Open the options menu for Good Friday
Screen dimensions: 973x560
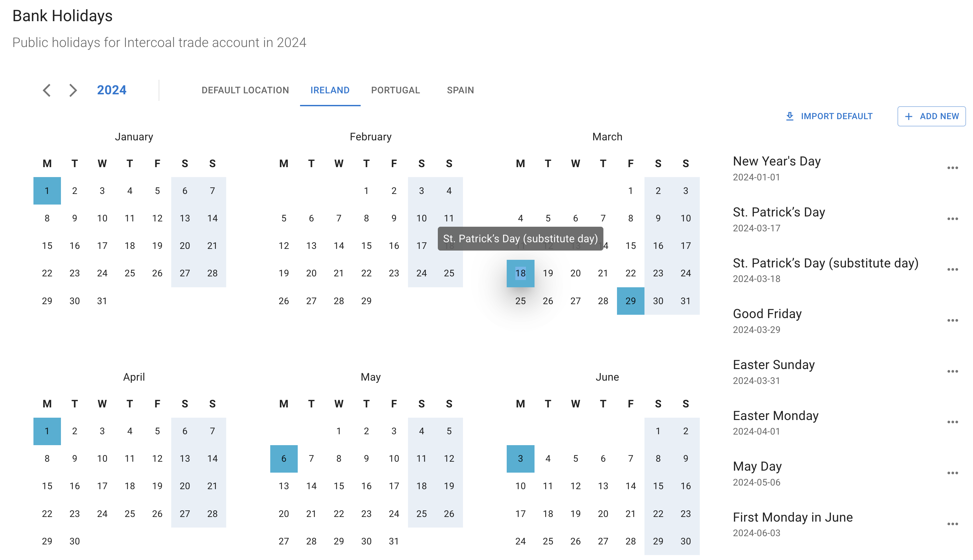coord(953,320)
